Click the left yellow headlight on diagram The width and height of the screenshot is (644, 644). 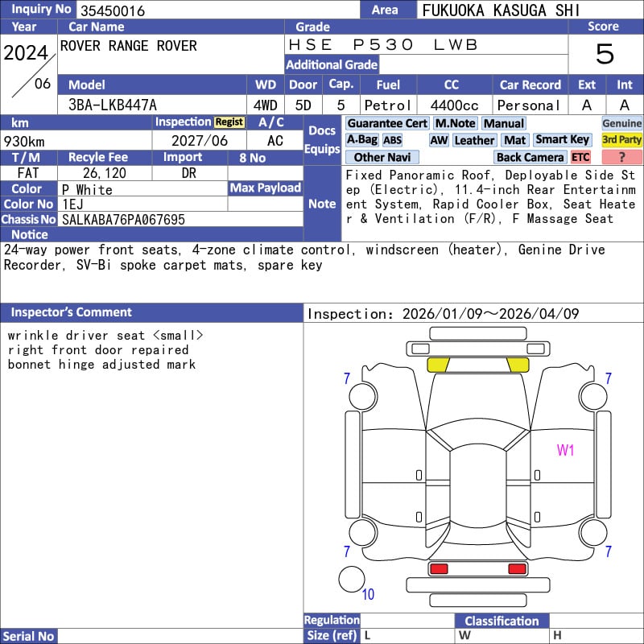click(438, 365)
